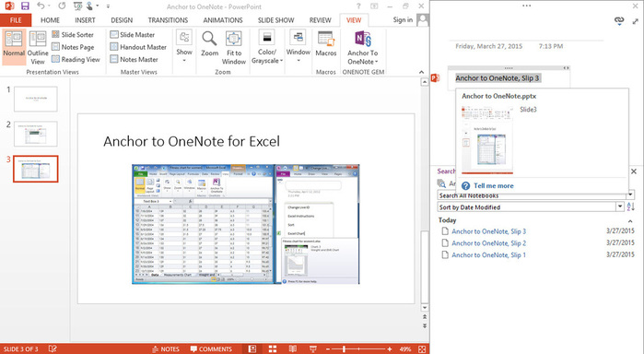Open the HOME tab

(x=50, y=19)
